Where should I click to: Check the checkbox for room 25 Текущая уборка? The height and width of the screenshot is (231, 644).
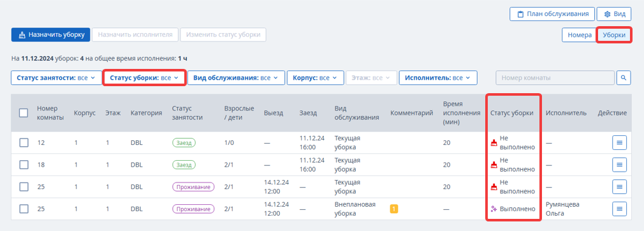pyautogui.click(x=24, y=187)
